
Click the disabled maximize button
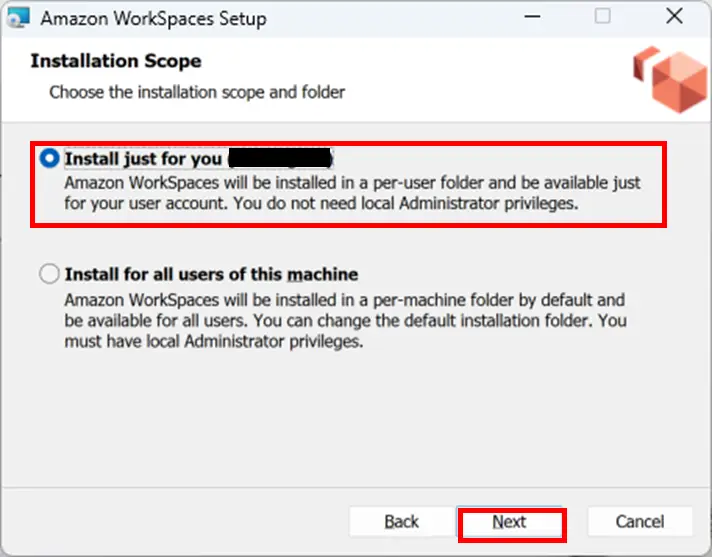point(603,16)
